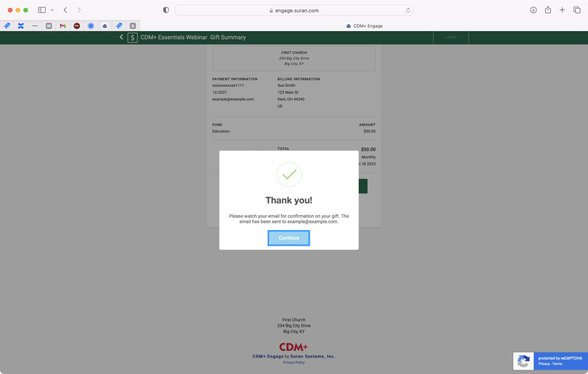The width and height of the screenshot is (588, 374).
Task: Show Safari downloads
Action: 533,10
